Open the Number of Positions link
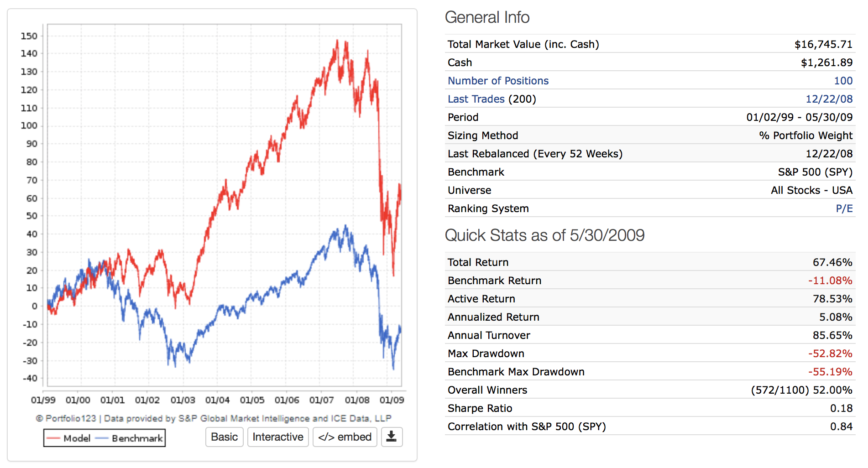868x468 pixels. tap(498, 81)
